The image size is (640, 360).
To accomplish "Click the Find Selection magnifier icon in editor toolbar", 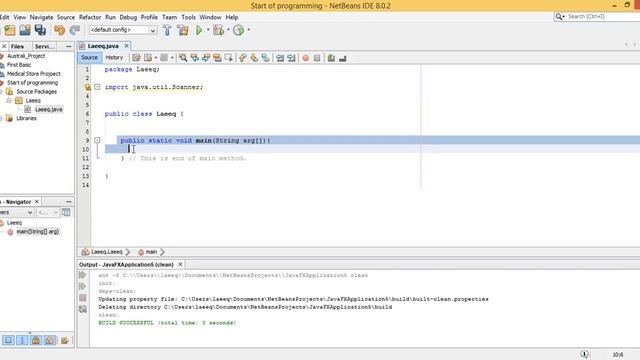I will click(x=183, y=58).
